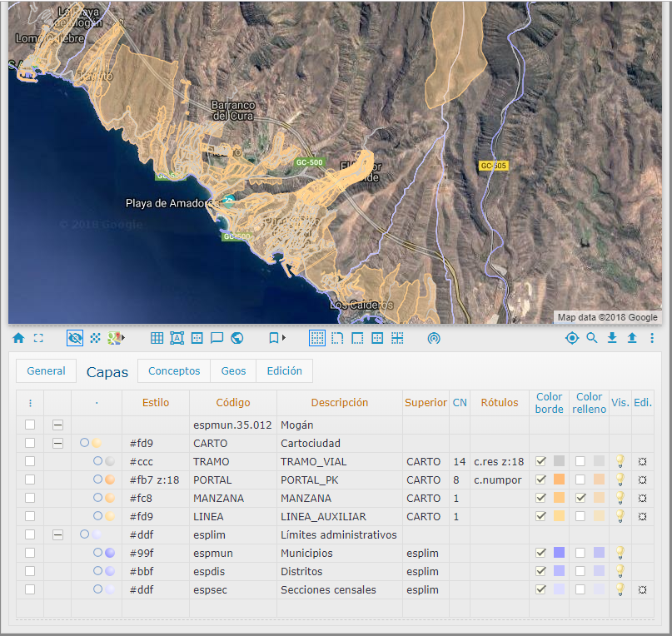Toggle the fullscreen map icon
This screenshot has height=636, width=672.
(x=38, y=338)
